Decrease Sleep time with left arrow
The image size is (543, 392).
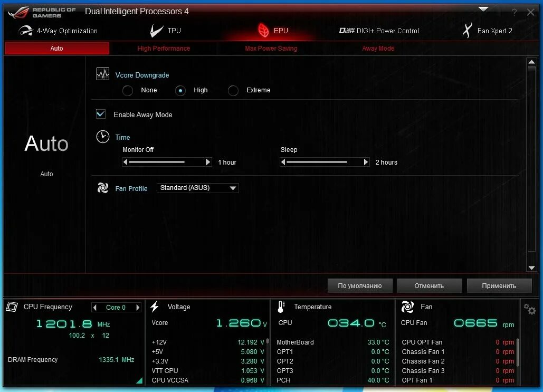pyautogui.click(x=283, y=162)
